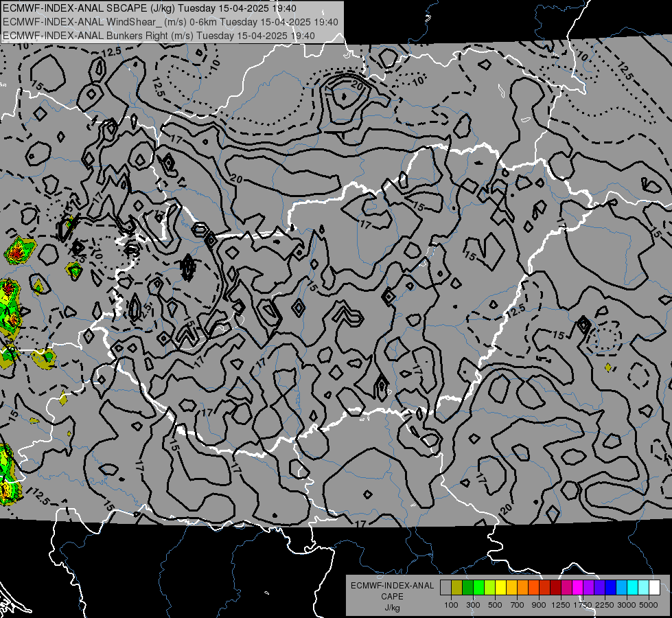Click the SBCAPE title line at top

pos(150,8)
